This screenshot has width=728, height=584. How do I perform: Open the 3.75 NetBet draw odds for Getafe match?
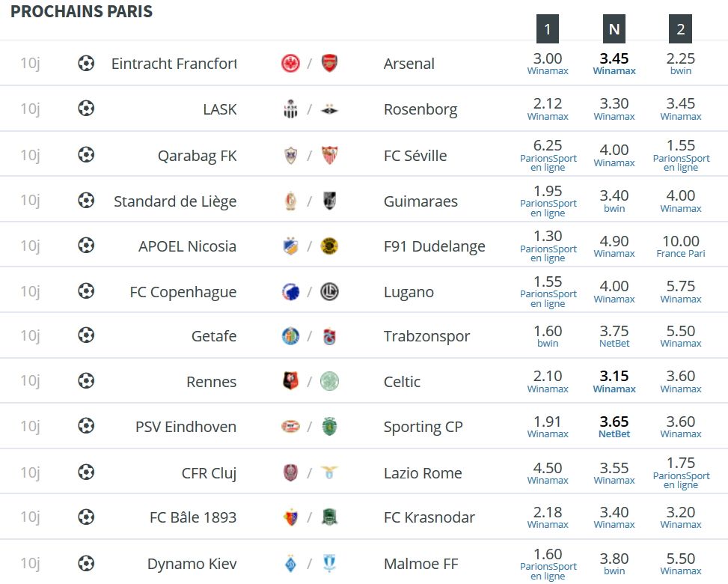click(x=614, y=336)
